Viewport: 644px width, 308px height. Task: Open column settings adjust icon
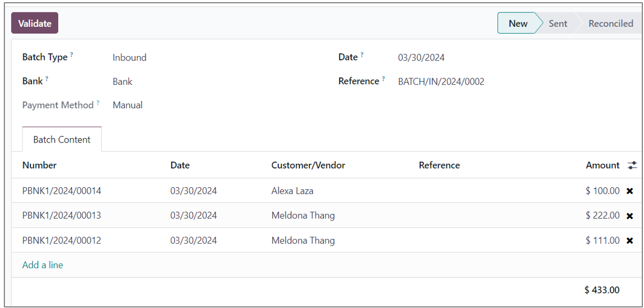(632, 165)
